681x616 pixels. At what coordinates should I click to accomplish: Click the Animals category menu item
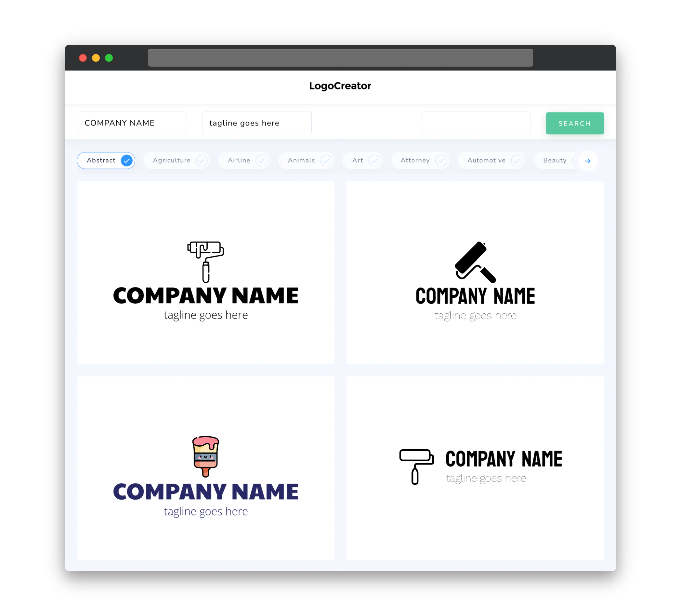click(307, 160)
